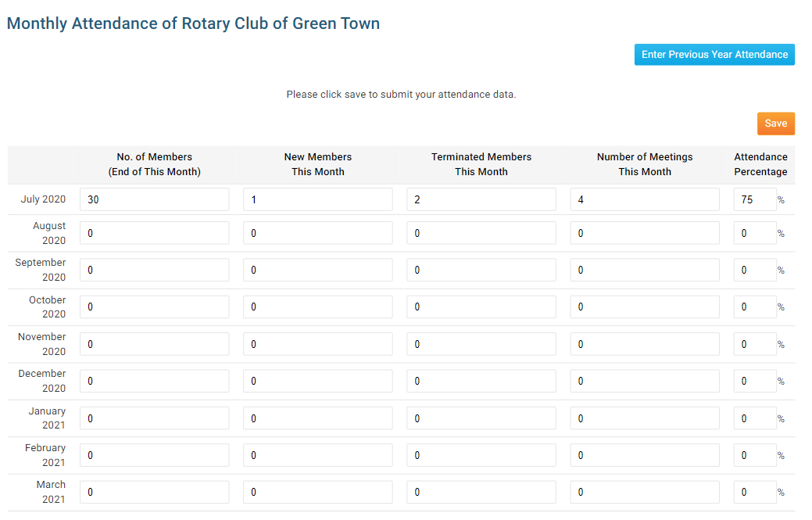This screenshot has width=812, height=520.
Task: Select July 2020 terminated members field
Action: 481,199
